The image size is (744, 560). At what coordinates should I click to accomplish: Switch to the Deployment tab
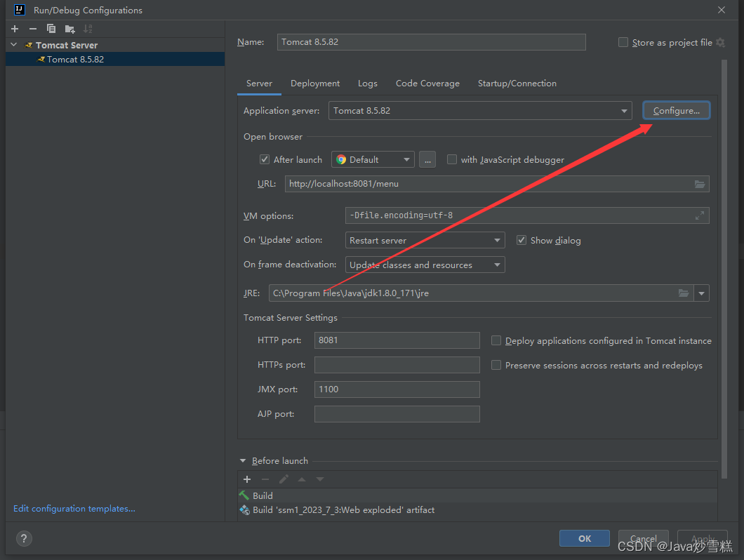[x=315, y=84]
